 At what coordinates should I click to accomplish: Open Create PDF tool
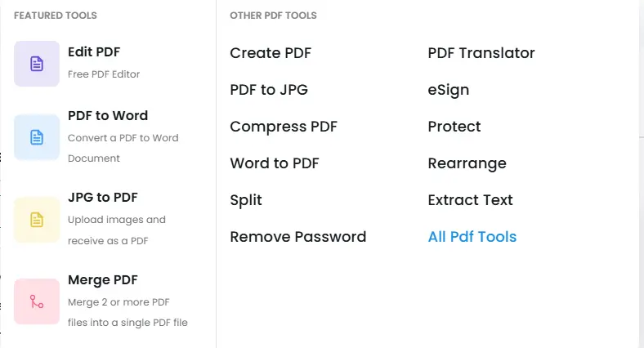[x=271, y=53]
